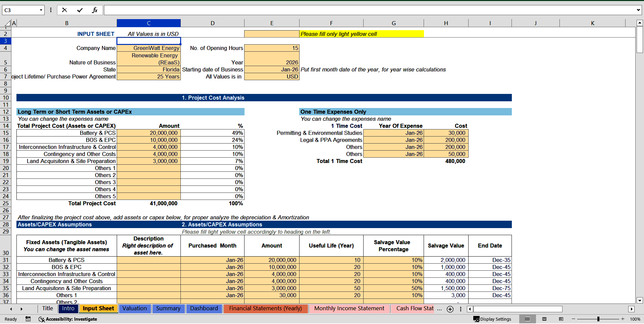Open the Valuation sheet tab
The width and height of the screenshot is (644, 324).
135,309
